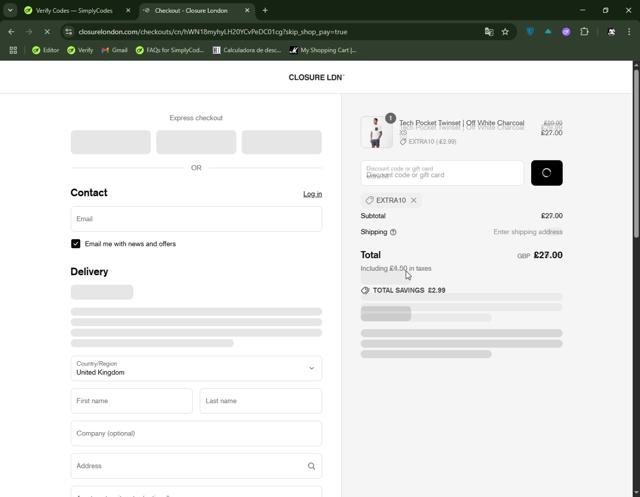Viewport: 640px width, 497px height.
Task: Click the Log in link
Action: pyautogui.click(x=312, y=194)
